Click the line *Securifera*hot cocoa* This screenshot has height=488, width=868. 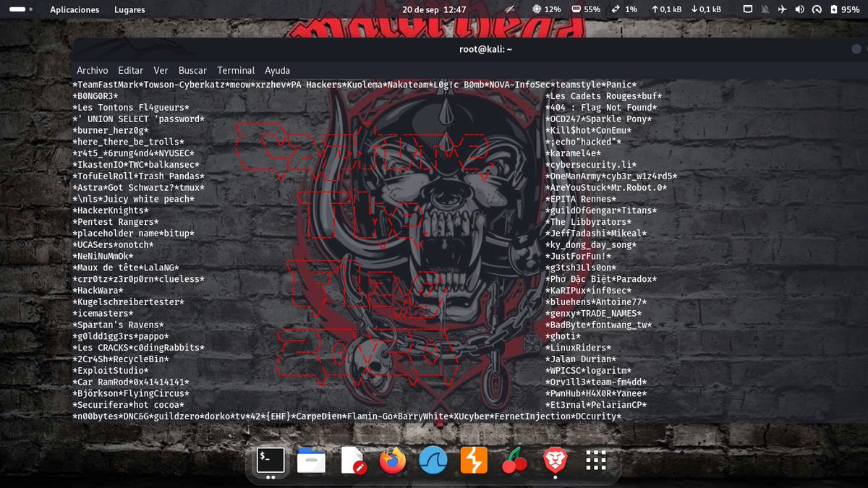tap(128, 405)
